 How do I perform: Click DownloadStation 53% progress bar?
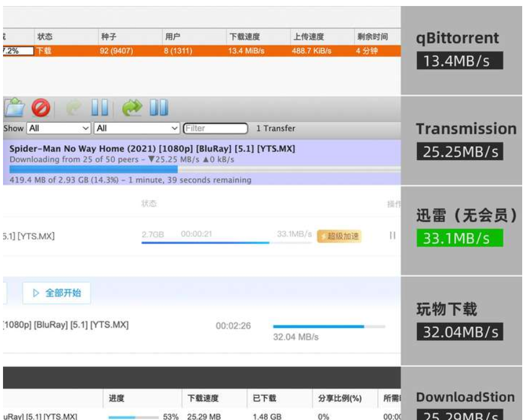134,417
